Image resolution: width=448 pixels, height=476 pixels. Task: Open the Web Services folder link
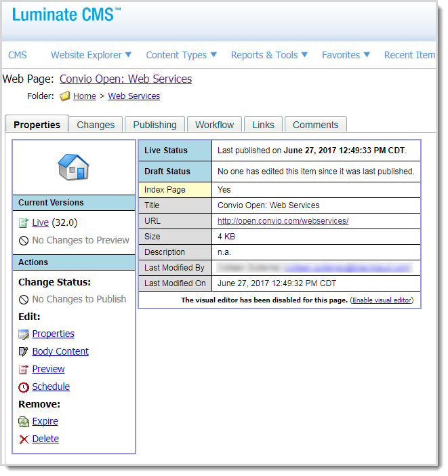click(134, 96)
